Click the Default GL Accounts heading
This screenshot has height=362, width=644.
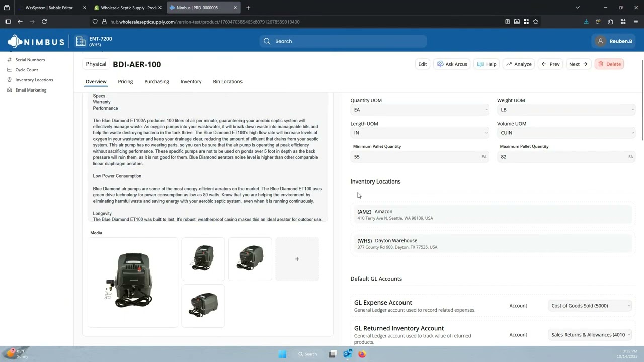pos(376,279)
